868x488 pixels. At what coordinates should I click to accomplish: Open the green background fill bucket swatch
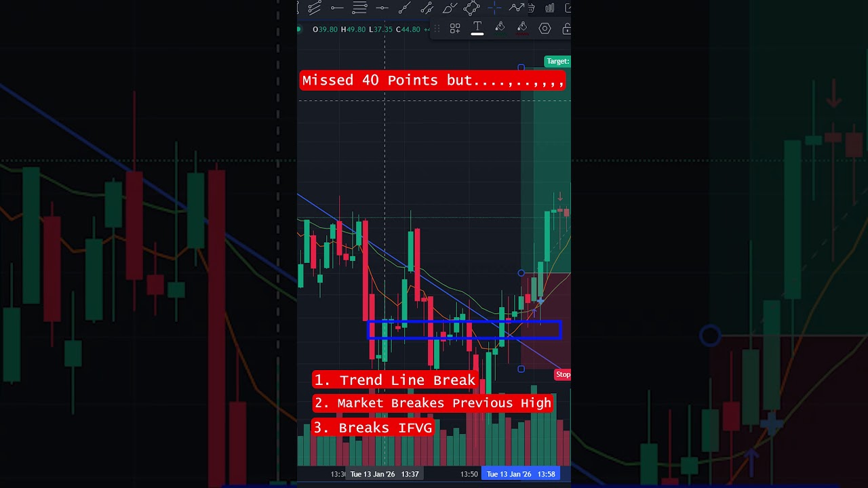(500, 28)
